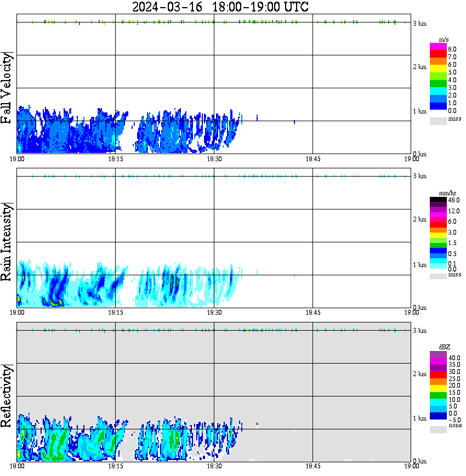Screen dimensions: 466x476
Task: Pick the cyan swatch in the Fall Velocity legend
Action: [x=438, y=91]
